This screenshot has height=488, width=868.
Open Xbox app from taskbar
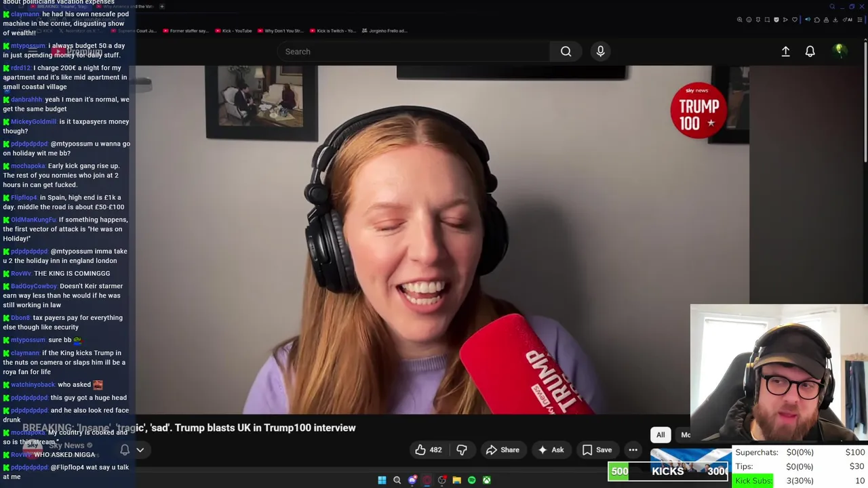(x=487, y=480)
